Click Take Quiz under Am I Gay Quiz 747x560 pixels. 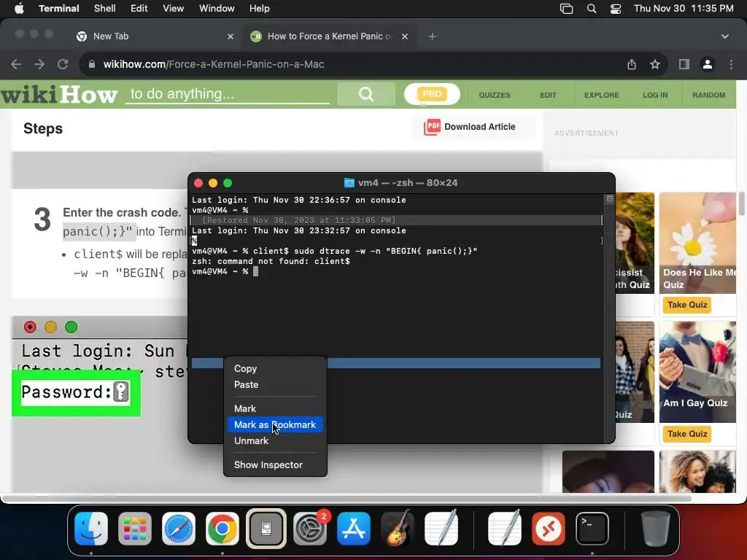pyautogui.click(x=687, y=434)
